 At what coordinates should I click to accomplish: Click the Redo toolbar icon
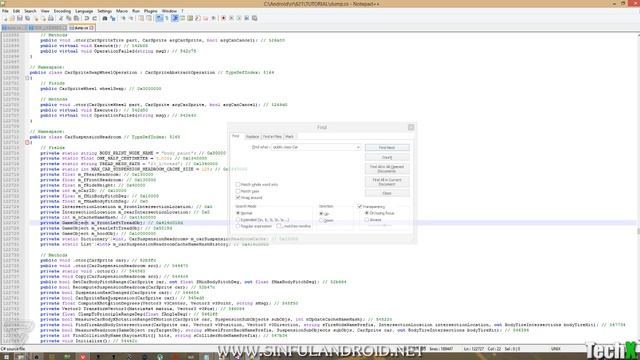94,18
